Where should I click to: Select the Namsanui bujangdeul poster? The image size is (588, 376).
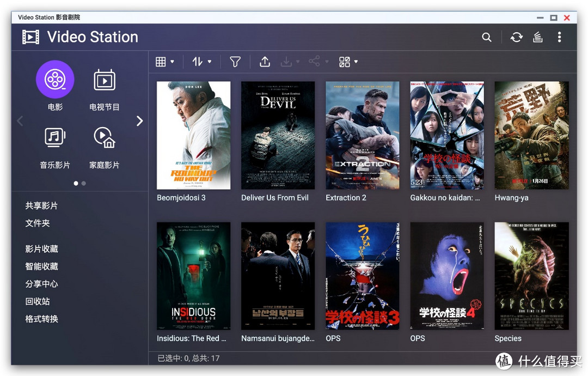click(278, 276)
